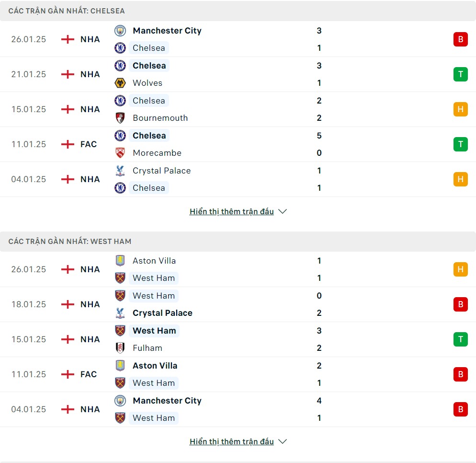Click orange H badge for Chelsea vs Bournemouth

pos(461,109)
